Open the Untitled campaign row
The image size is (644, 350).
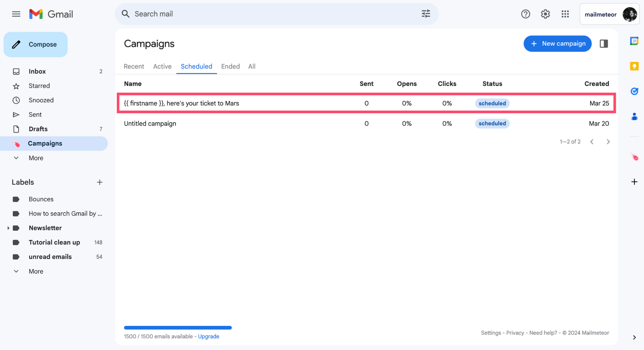[x=366, y=124]
